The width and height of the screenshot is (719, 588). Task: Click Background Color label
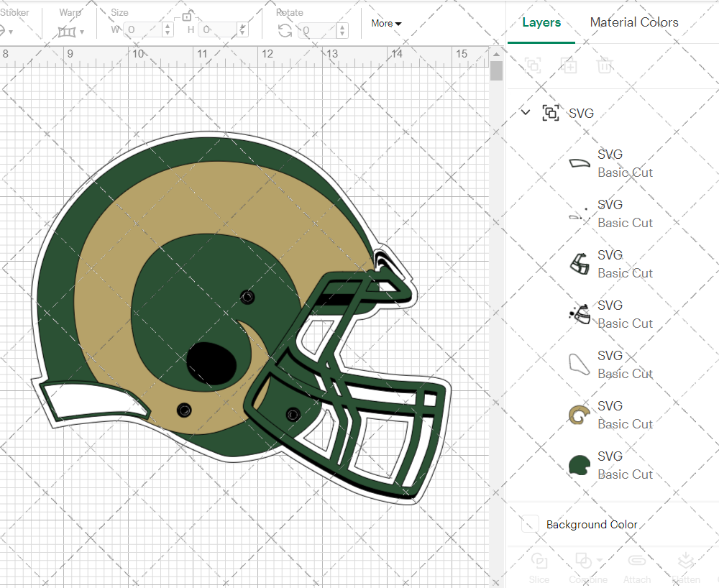coord(592,524)
